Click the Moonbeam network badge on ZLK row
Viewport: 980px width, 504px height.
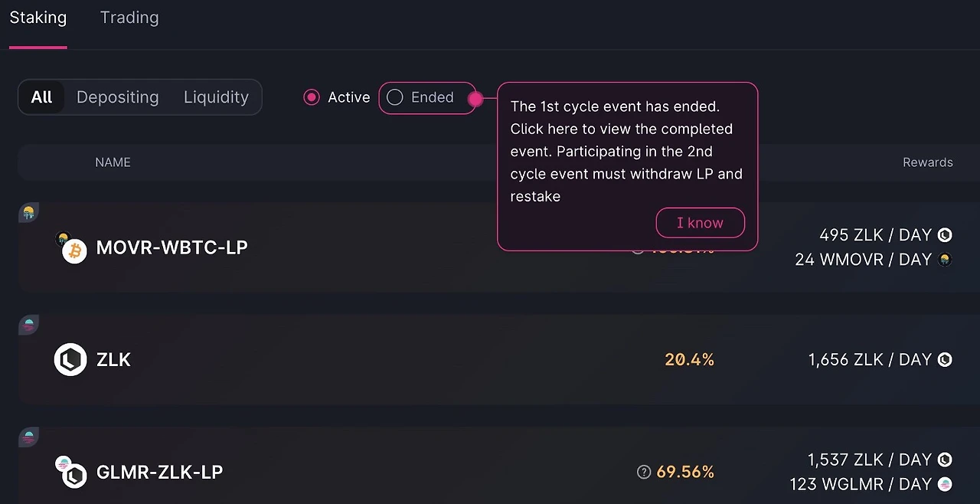pos(28,324)
